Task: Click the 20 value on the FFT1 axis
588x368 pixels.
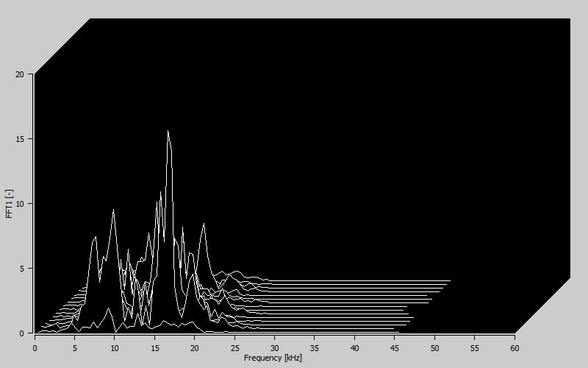Action: pos(20,74)
